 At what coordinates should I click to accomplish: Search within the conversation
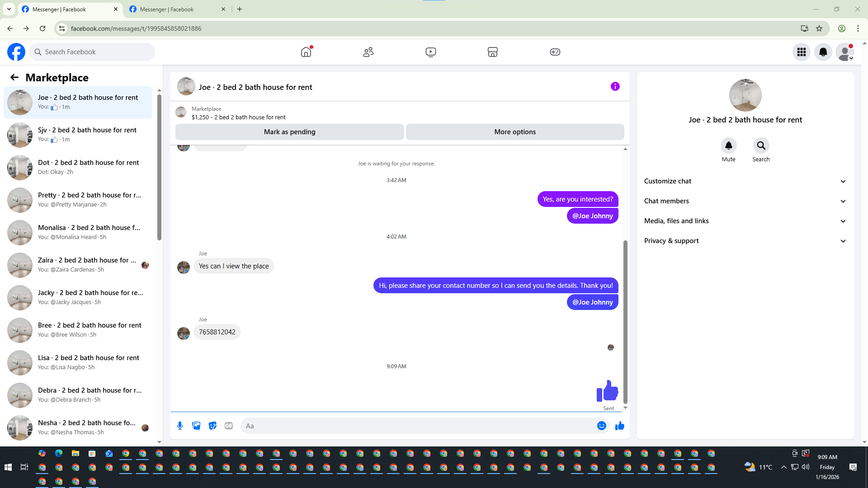761,145
